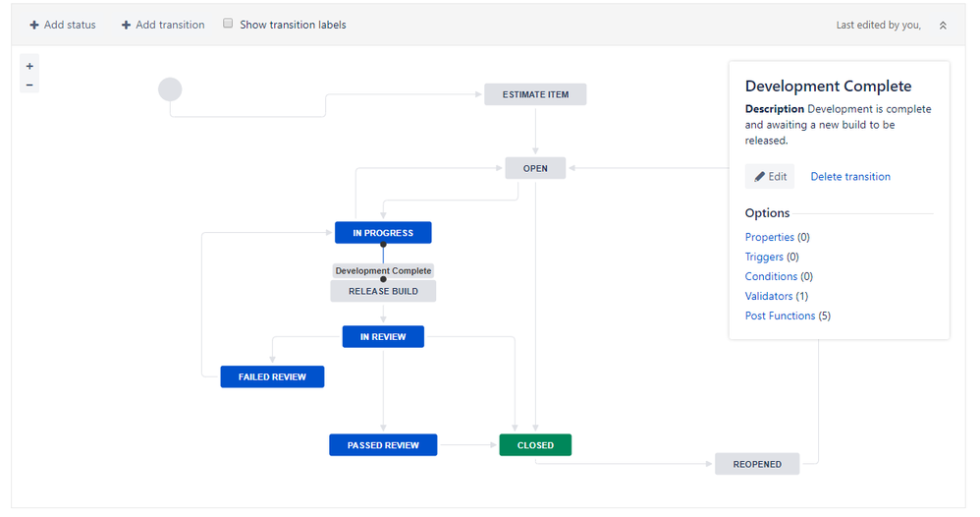
Task: Click the Edit pencil button
Action: tap(770, 177)
